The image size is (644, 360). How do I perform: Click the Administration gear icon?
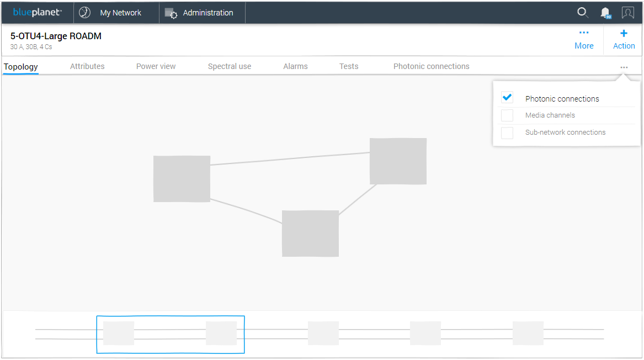(171, 13)
